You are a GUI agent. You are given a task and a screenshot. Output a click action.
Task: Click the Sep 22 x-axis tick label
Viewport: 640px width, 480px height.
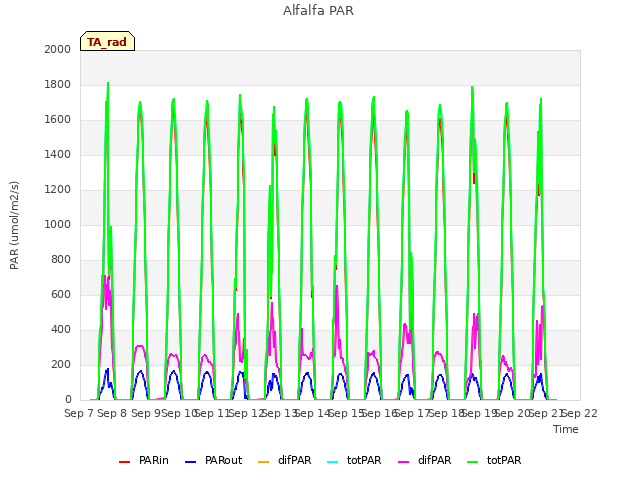coord(580,413)
